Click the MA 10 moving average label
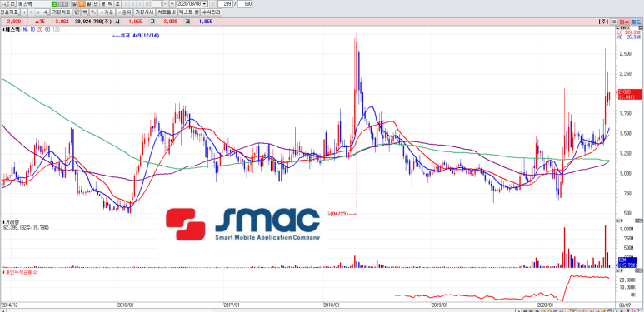This screenshot has height=312, width=644. pos(29,29)
